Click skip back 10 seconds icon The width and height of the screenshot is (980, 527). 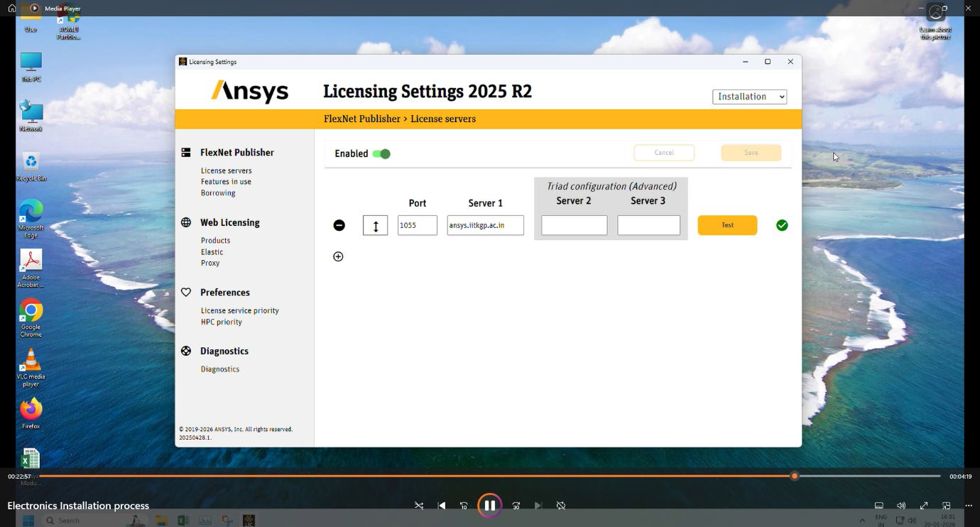(x=464, y=506)
